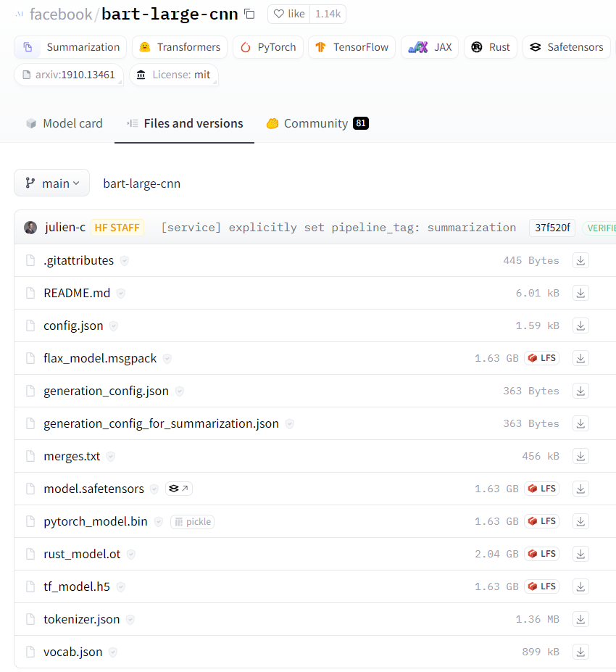Download pytorch_model.bin file
Screen dimensions: 616x672
(x=580, y=521)
